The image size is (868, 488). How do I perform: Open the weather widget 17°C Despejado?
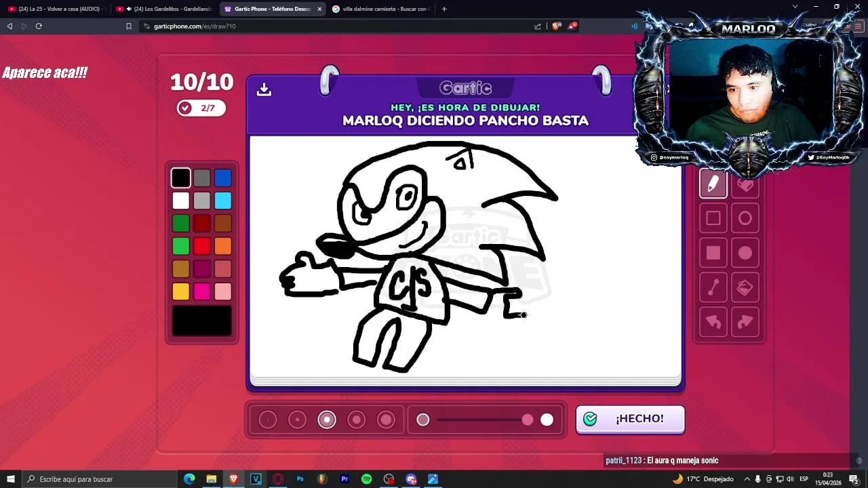click(x=704, y=479)
